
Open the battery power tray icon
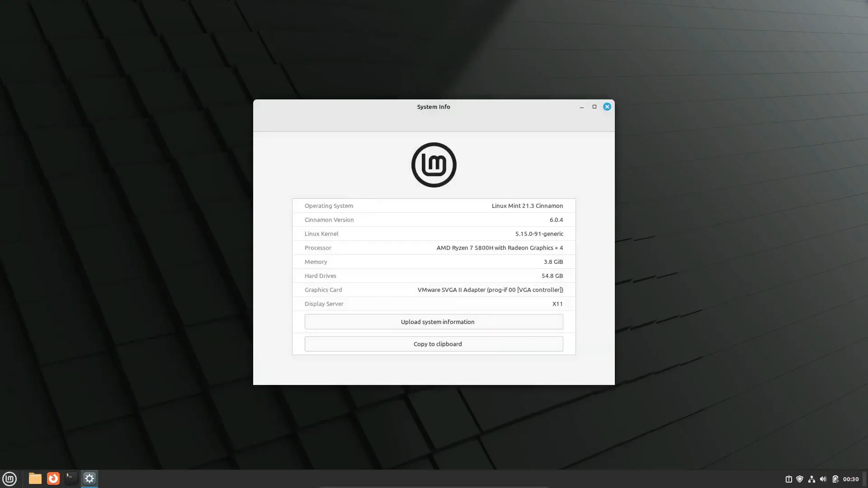(835, 479)
